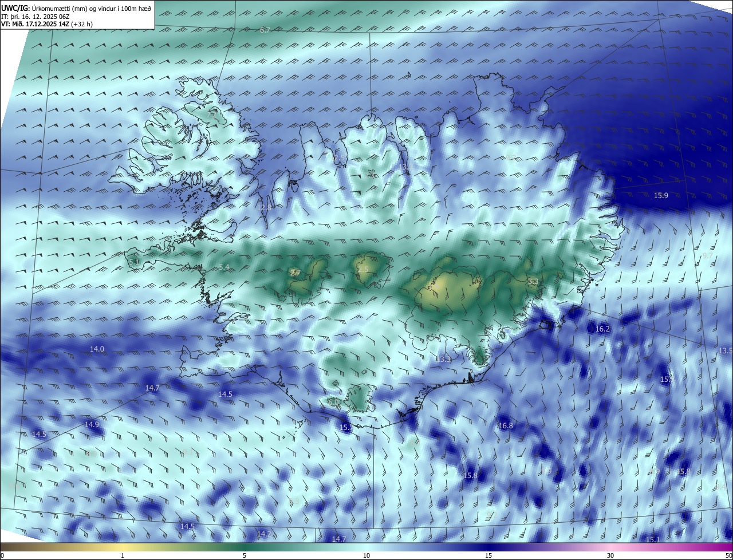Click the 1 tick label on the color scale

click(123, 556)
